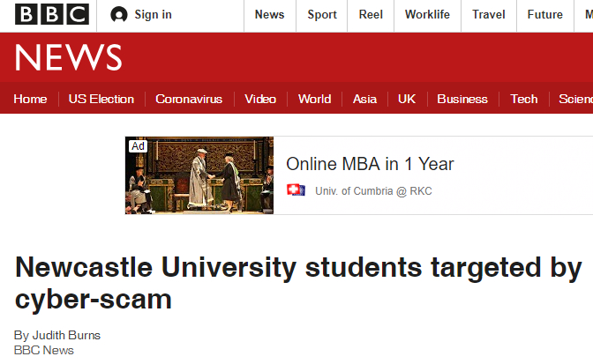This screenshot has height=364, width=593.
Task: Click the Ad badge icon
Action: click(x=138, y=146)
